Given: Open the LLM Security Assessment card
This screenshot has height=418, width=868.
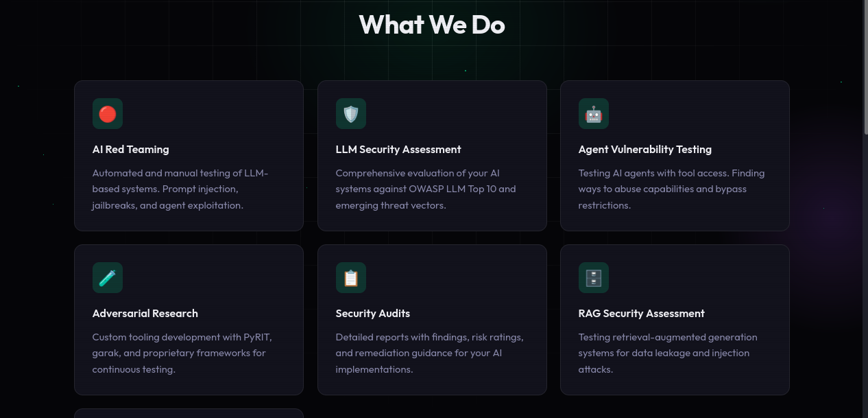Looking at the screenshot, I should click(432, 155).
